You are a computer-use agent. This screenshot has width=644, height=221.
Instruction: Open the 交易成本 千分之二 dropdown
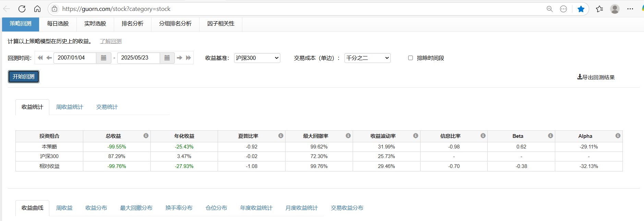(x=367, y=58)
